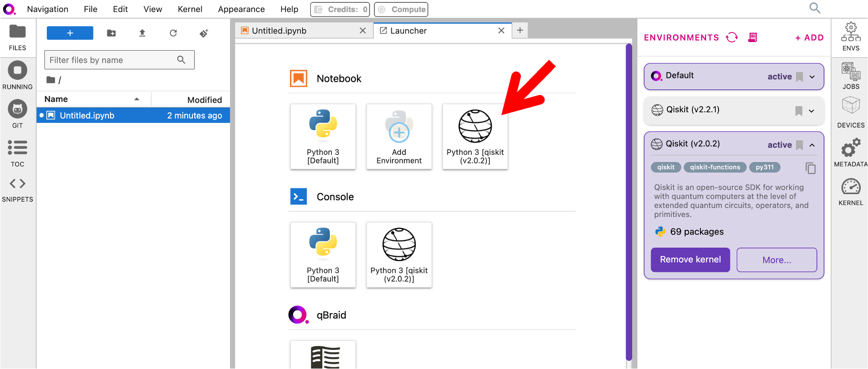Screen dimensions: 868x369
Task: Open Python 3 [qiskit (v2.0.2)] console
Action: [x=399, y=255]
